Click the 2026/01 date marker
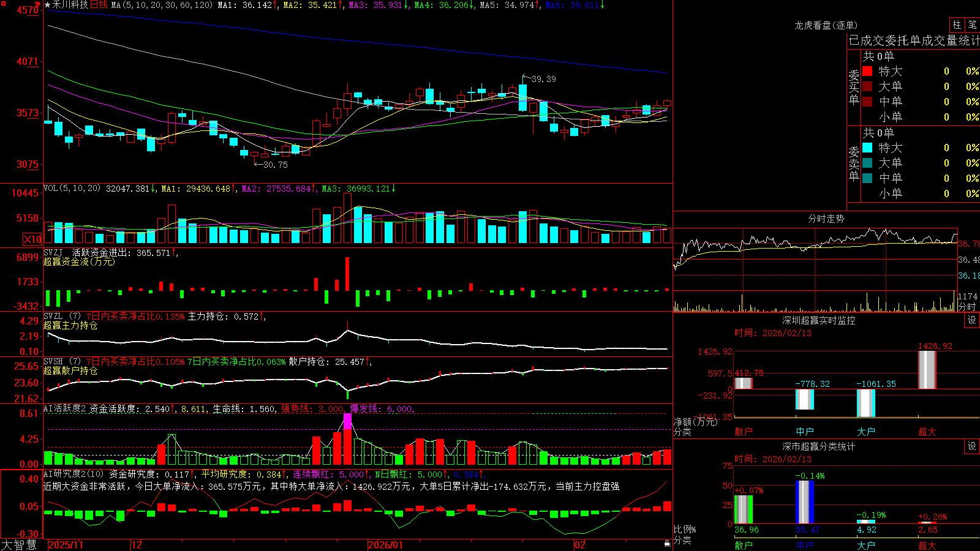 (386, 545)
